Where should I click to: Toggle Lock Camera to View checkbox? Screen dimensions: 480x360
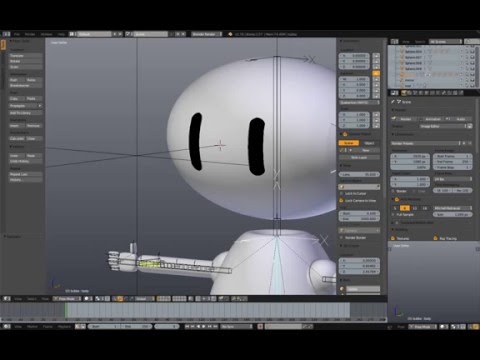click(x=341, y=201)
